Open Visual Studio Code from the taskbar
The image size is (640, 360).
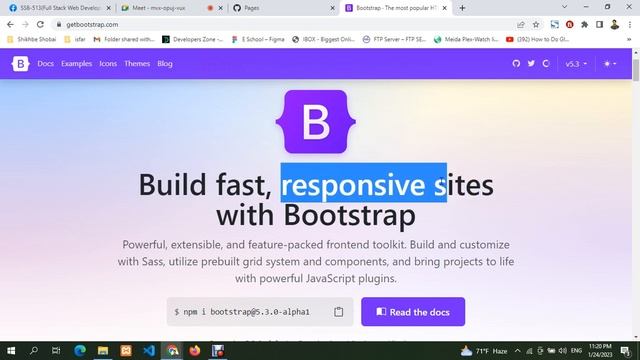(149, 351)
